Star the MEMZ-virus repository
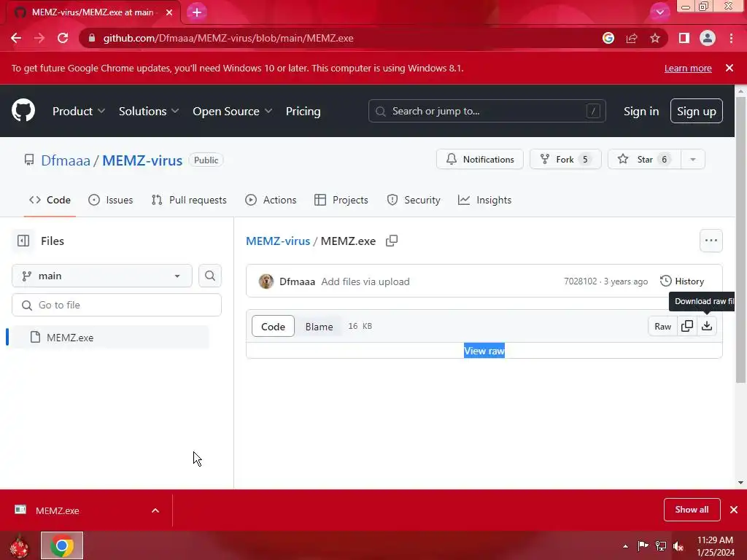The width and height of the screenshot is (747, 560). [645, 160]
